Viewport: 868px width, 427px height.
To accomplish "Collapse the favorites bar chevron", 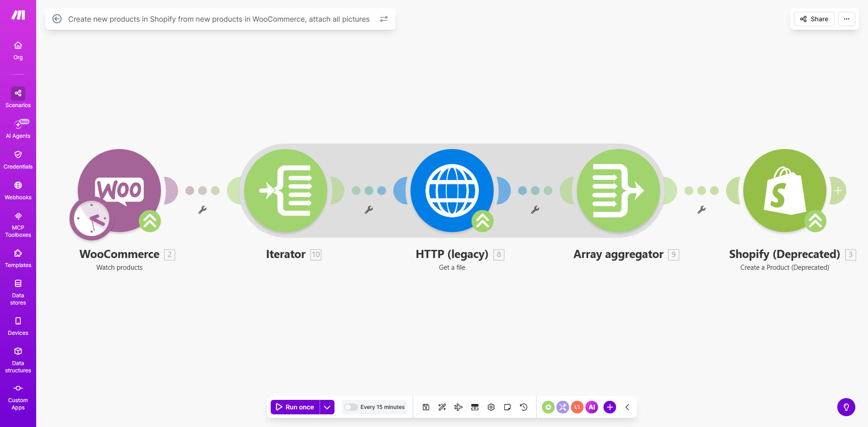I will pos(627,407).
